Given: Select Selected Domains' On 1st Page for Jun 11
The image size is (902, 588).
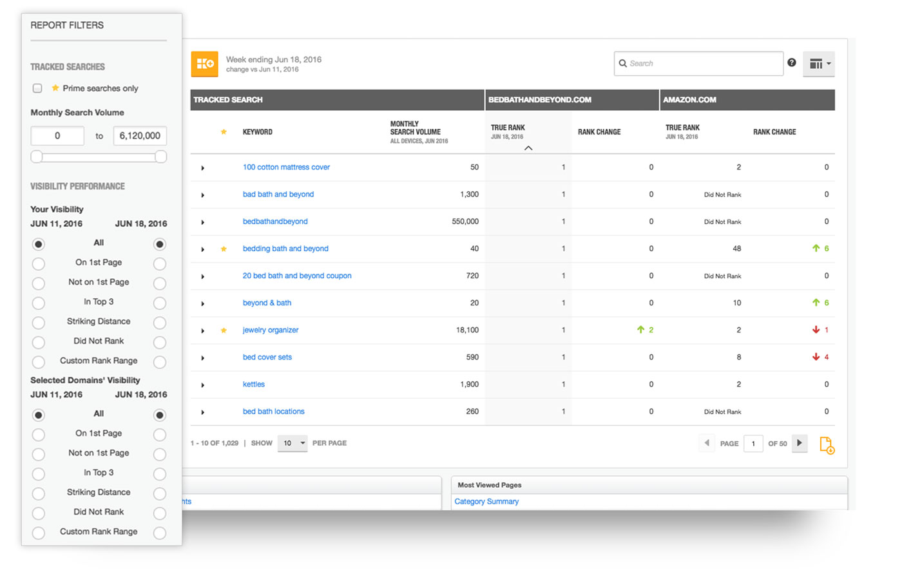Looking at the screenshot, I should (x=39, y=435).
